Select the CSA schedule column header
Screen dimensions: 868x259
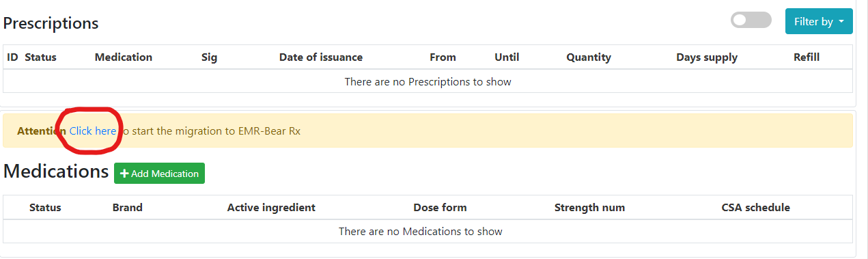pyautogui.click(x=755, y=208)
